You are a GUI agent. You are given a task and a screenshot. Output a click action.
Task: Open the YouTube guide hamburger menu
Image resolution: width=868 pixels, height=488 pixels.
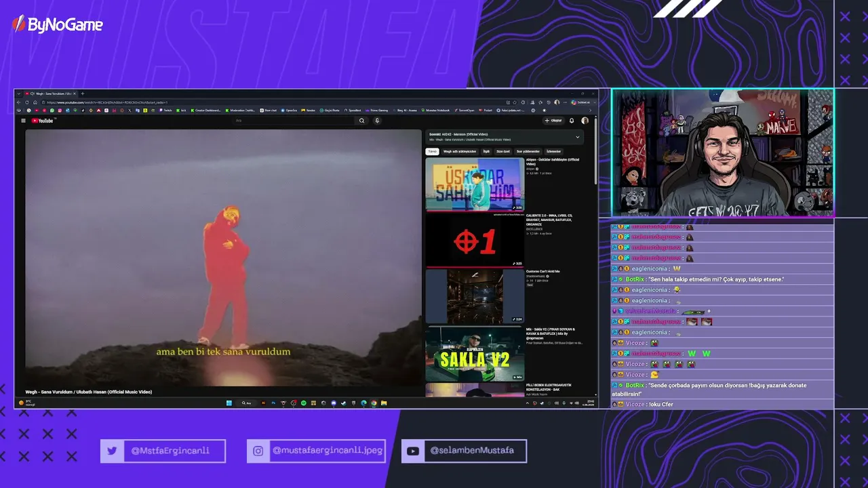tap(23, 121)
